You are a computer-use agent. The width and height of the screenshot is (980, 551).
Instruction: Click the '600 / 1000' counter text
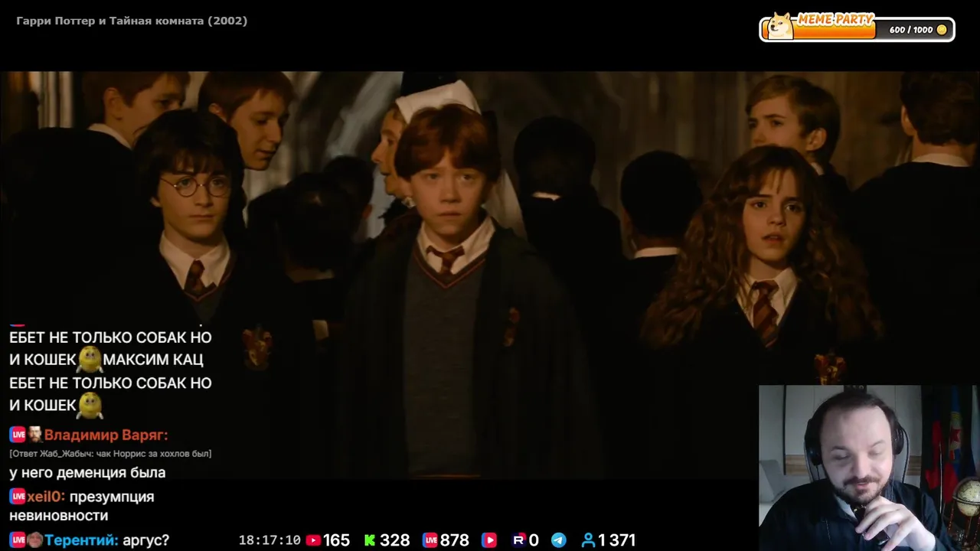click(911, 30)
